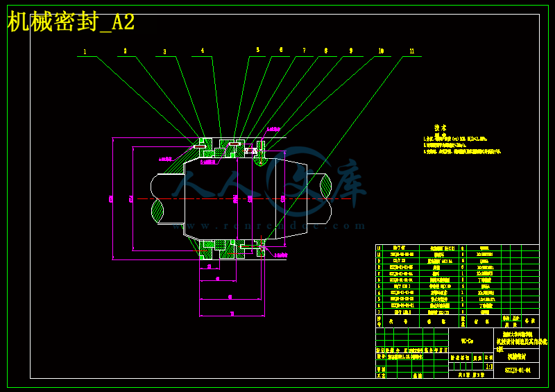
Task: Select the 技术 requirements heading
Action: 441,128
